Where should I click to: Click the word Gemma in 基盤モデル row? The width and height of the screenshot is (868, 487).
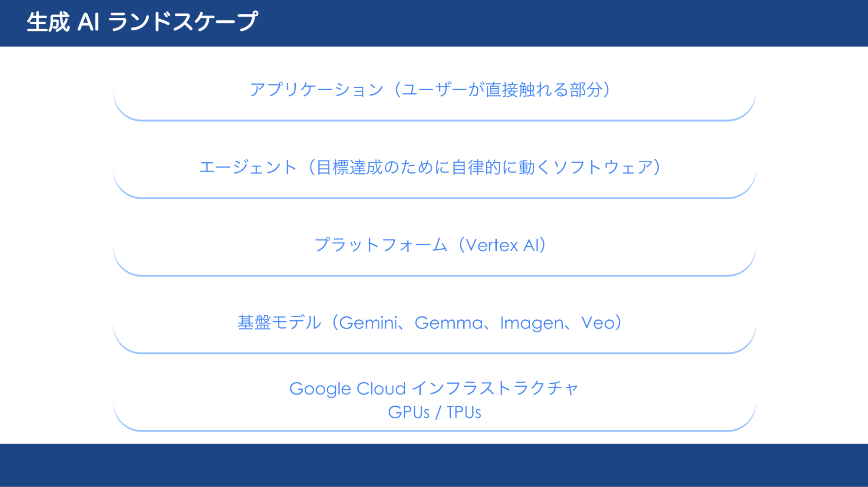(449, 323)
